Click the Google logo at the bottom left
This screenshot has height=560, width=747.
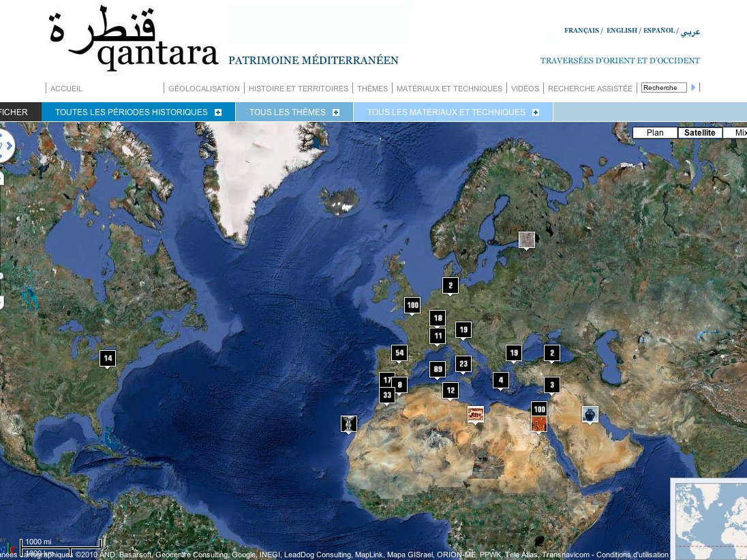click(10, 547)
